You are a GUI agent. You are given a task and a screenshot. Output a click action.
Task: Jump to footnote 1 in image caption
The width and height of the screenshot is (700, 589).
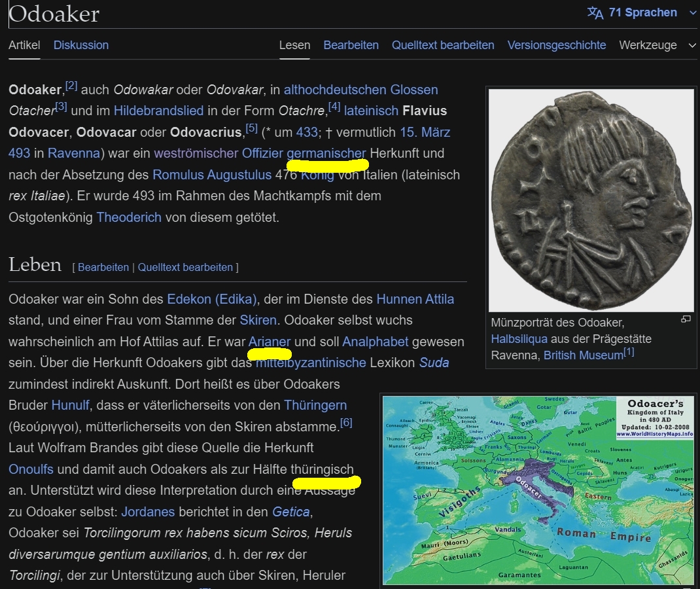click(x=629, y=352)
